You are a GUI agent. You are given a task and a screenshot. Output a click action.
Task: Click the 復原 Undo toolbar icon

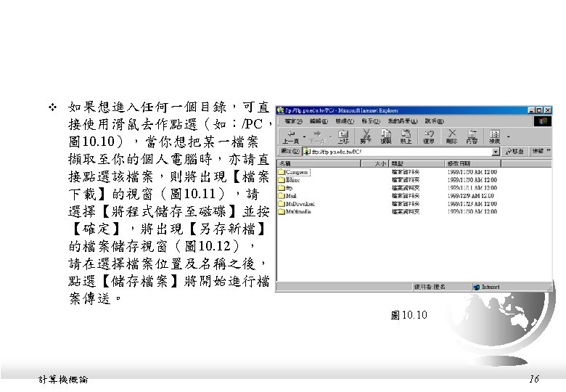[428, 136]
